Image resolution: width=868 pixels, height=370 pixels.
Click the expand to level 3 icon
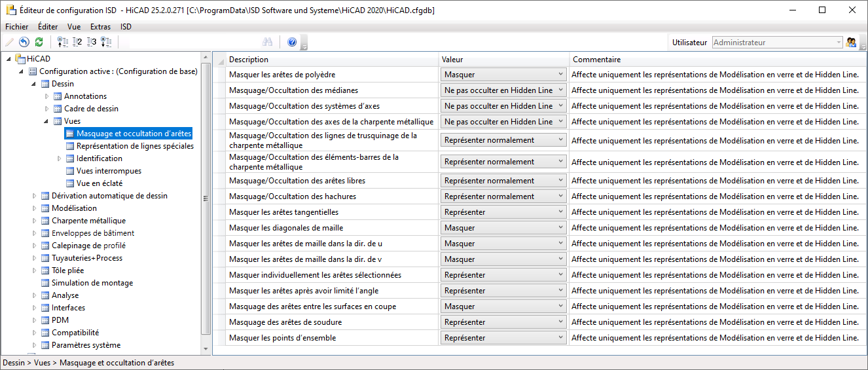tap(92, 42)
